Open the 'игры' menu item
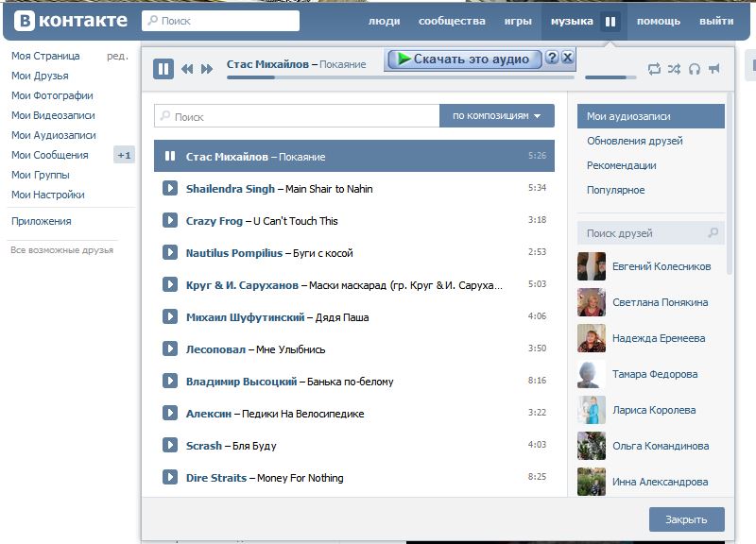 click(518, 21)
